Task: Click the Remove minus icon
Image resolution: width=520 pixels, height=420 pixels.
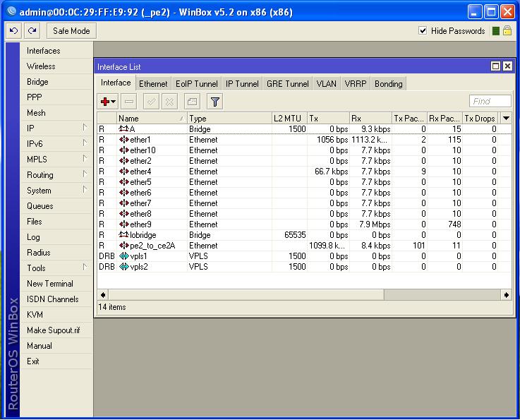Action: pyautogui.click(x=129, y=102)
